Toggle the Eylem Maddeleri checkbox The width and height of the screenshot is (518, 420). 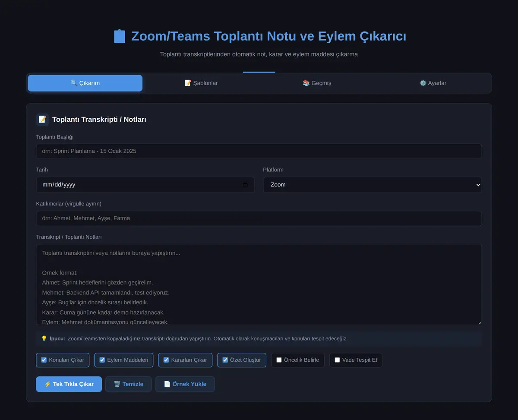102,360
